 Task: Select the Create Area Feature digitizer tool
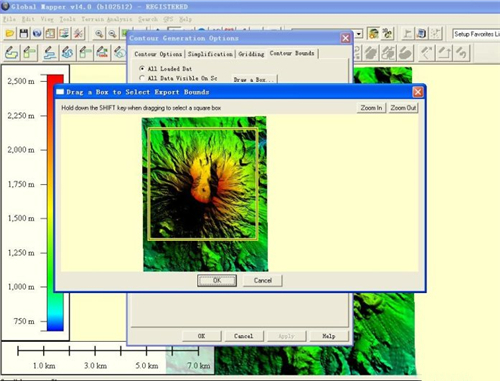tap(11, 53)
